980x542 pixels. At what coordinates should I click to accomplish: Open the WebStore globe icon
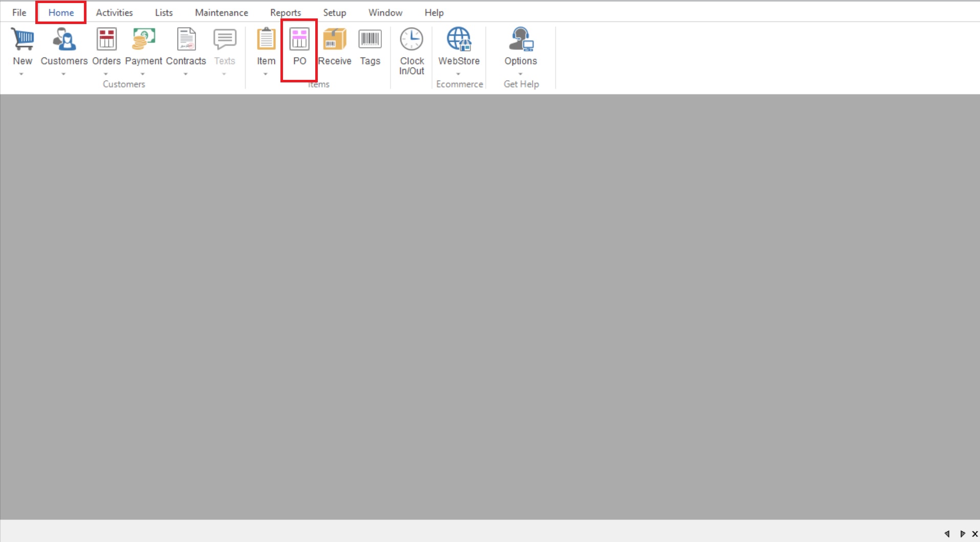pos(459,39)
